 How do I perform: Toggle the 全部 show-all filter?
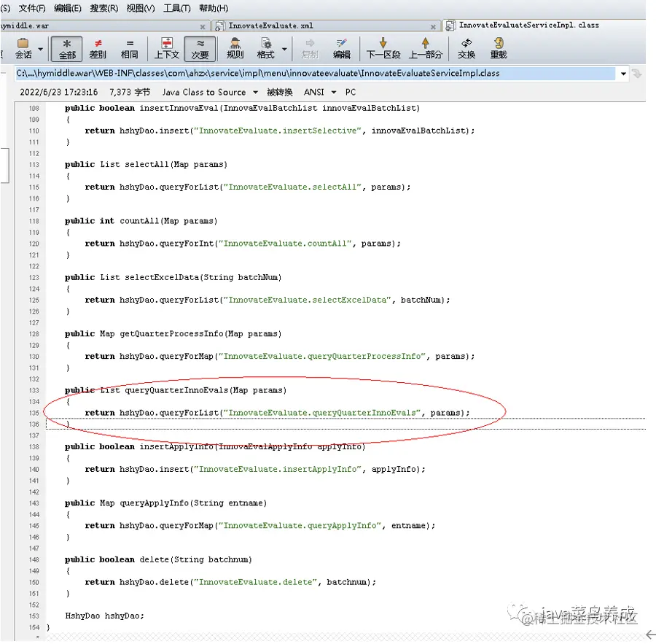click(x=66, y=49)
